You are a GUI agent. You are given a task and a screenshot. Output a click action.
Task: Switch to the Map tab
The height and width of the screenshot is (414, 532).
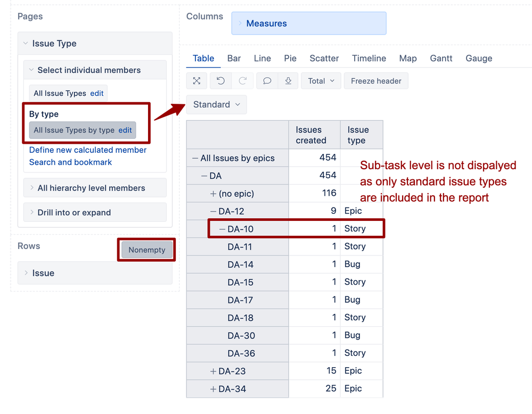click(x=408, y=59)
